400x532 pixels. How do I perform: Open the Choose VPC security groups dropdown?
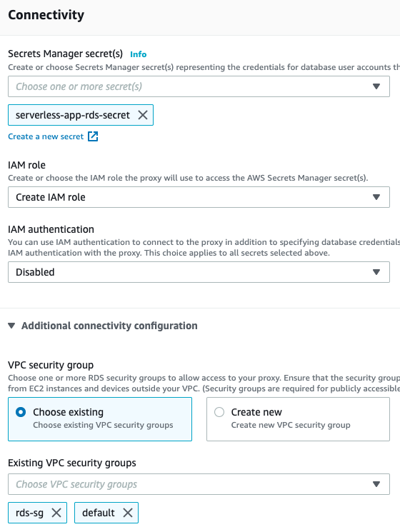pos(199,484)
